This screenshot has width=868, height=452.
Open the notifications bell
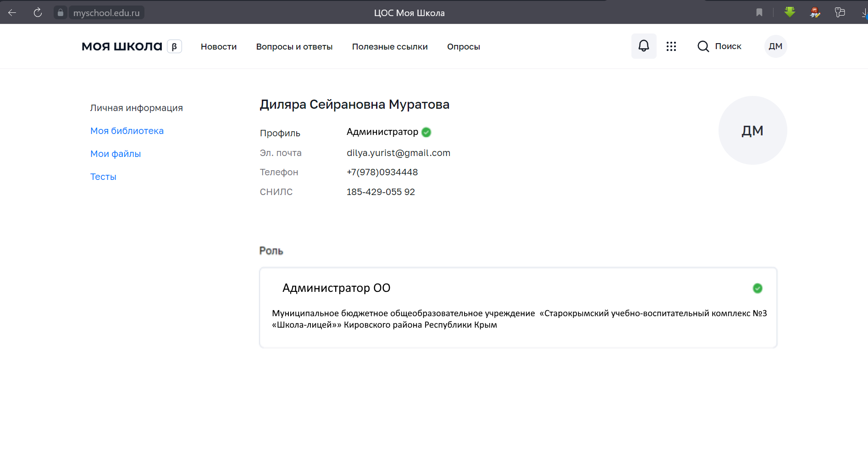[x=644, y=46]
